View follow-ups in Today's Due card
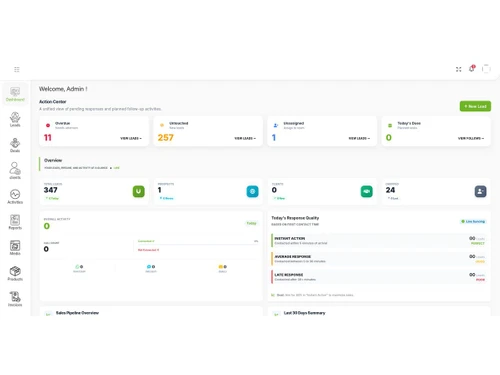Screen dimensions: 500x375 tap(471, 138)
